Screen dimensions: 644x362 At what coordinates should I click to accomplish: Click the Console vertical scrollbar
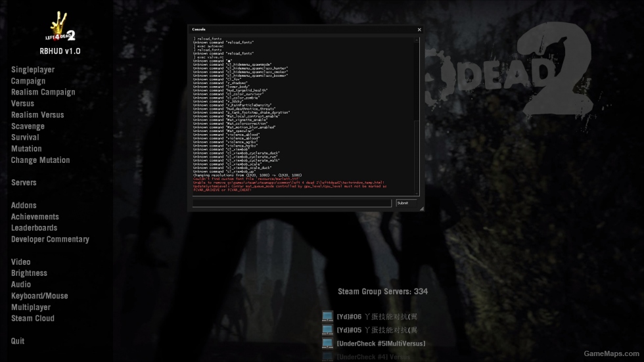[417, 116]
